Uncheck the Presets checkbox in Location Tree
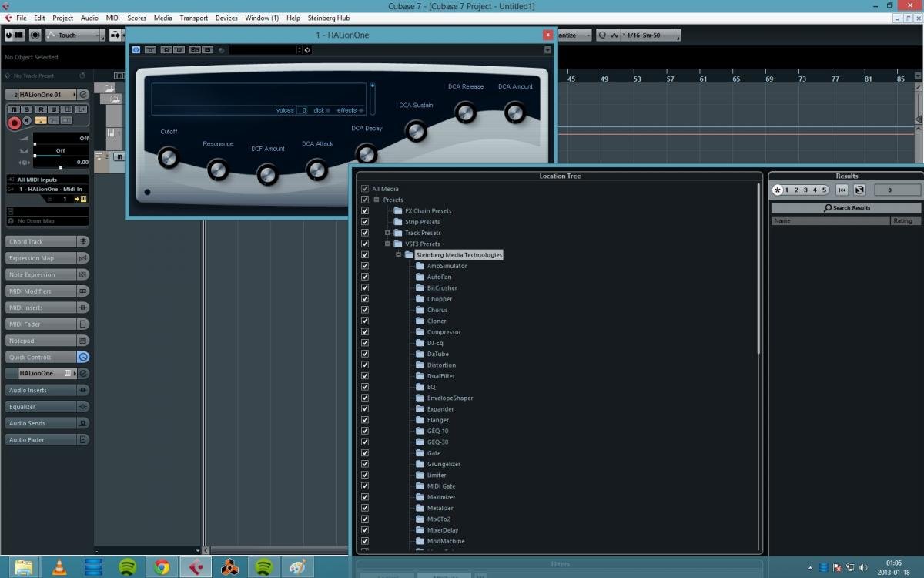924x578 pixels. [x=365, y=200]
